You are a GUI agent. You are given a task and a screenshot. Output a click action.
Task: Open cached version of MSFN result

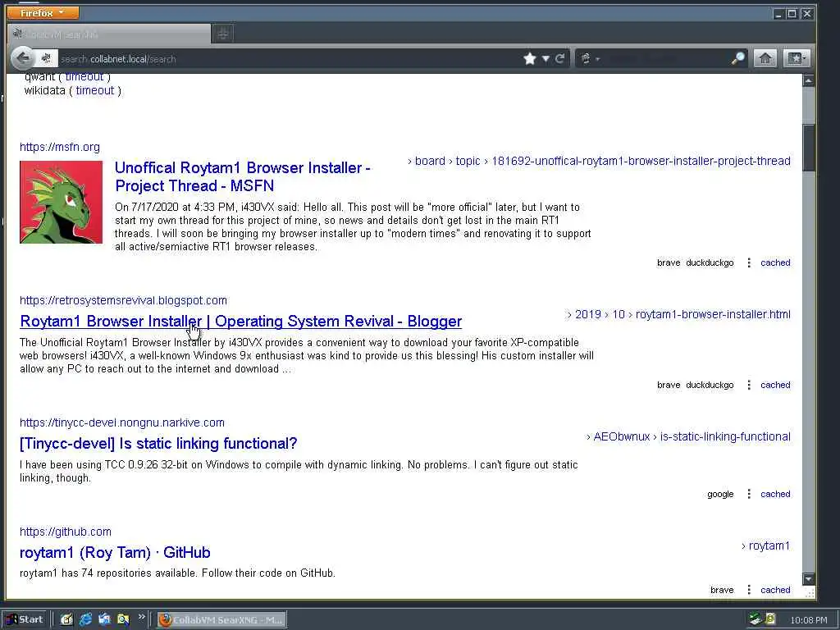tap(775, 262)
